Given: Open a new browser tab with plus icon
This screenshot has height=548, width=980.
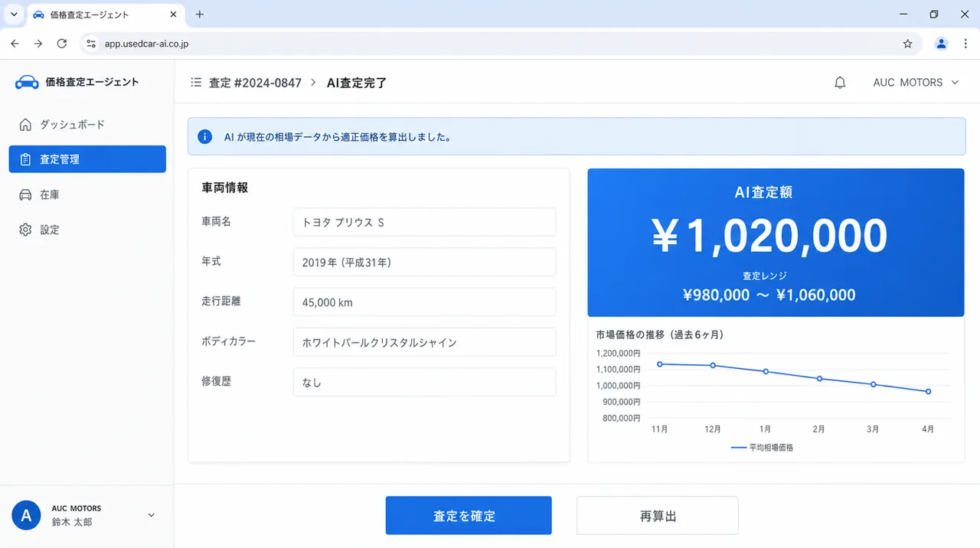Looking at the screenshot, I should 200,14.
